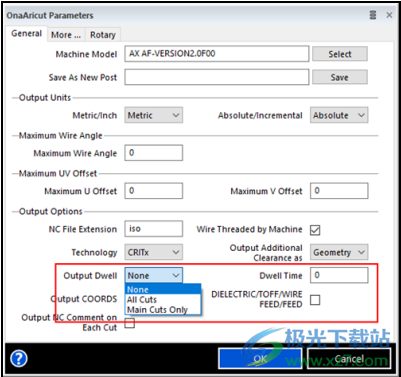
Task: Click the Dwell Time field
Action: [x=339, y=275]
